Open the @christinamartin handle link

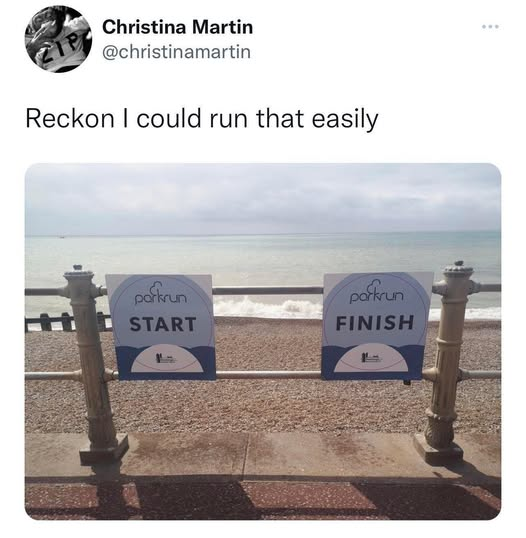(x=176, y=52)
